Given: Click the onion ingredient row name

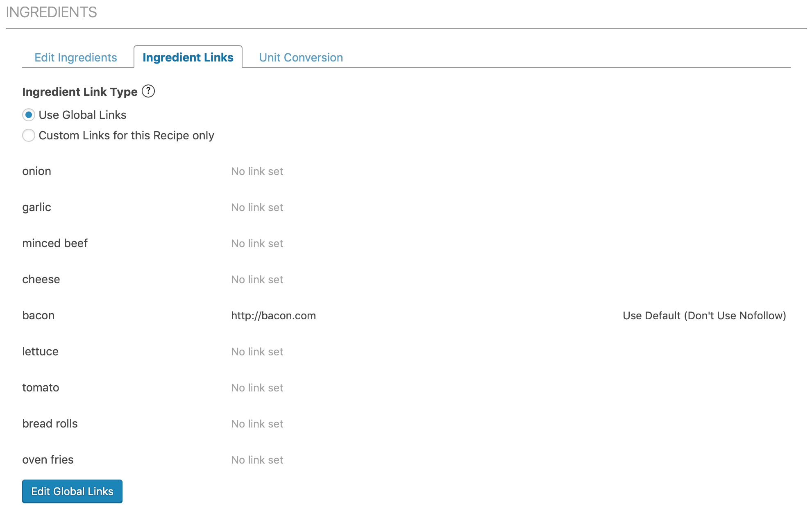Looking at the screenshot, I should coord(37,171).
